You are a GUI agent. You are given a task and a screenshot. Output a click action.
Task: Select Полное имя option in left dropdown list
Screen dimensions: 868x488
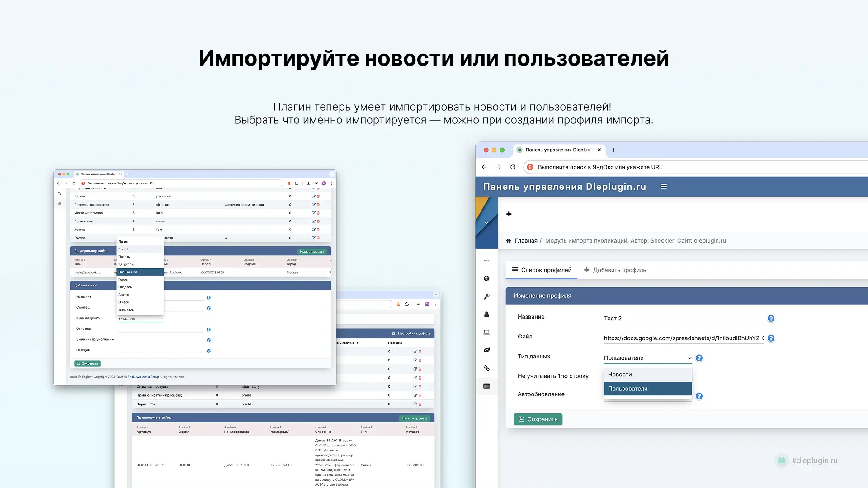140,272
